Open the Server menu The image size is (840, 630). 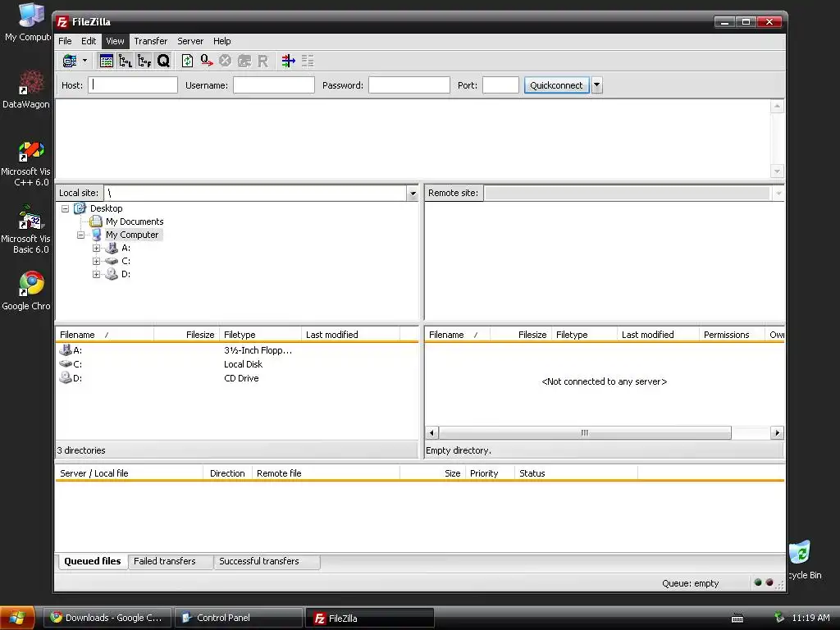[x=190, y=41]
